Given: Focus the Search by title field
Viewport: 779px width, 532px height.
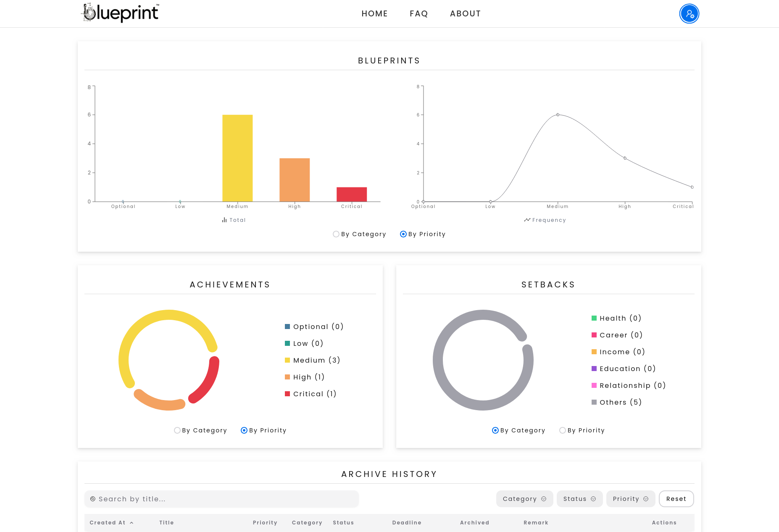Looking at the screenshot, I should [x=227, y=499].
